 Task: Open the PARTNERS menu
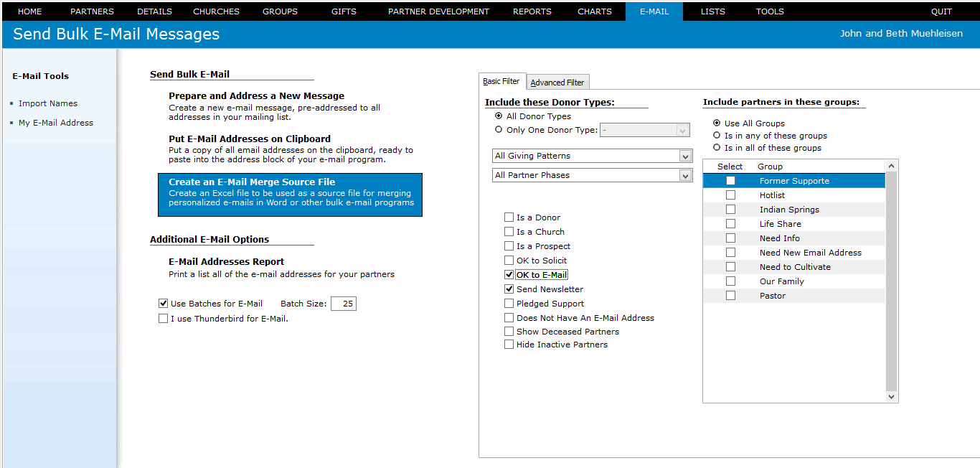pyautogui.click(x=92, y=11)
